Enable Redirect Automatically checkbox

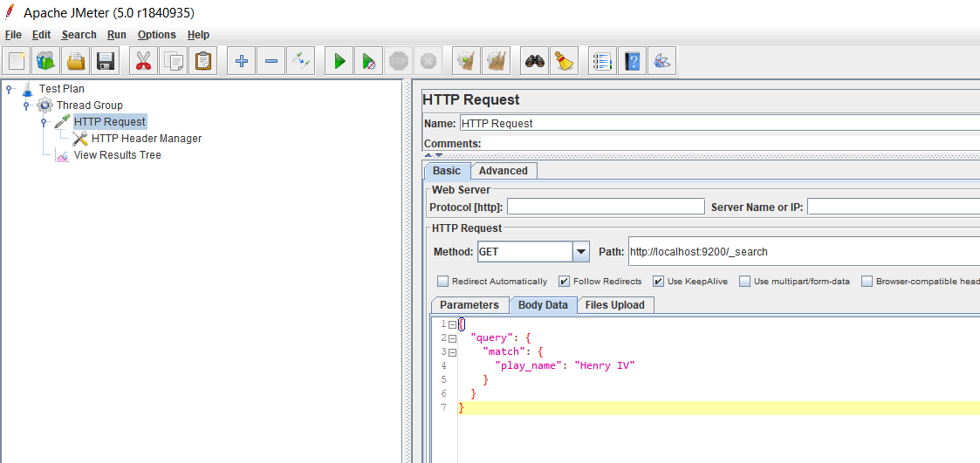tap(442, 281)
